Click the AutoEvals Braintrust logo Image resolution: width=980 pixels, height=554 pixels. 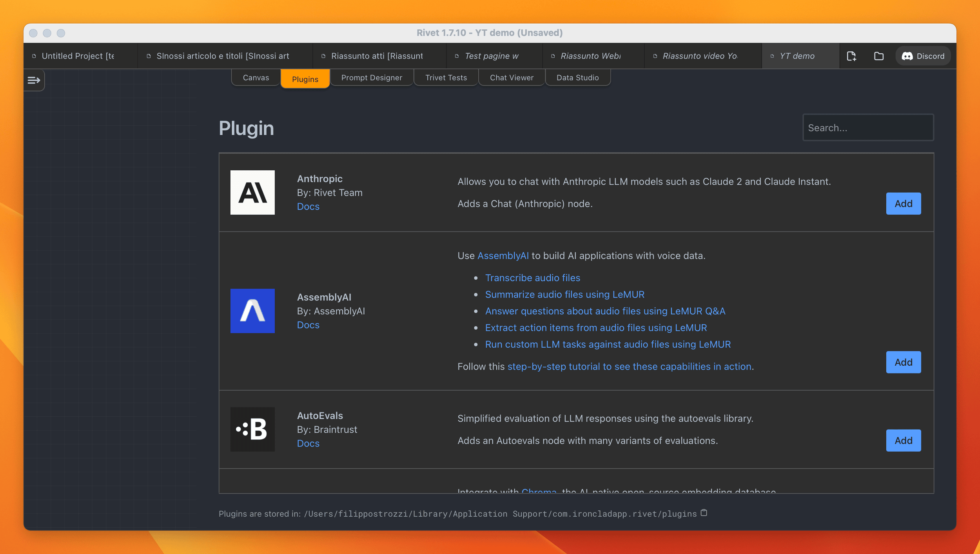252,429
